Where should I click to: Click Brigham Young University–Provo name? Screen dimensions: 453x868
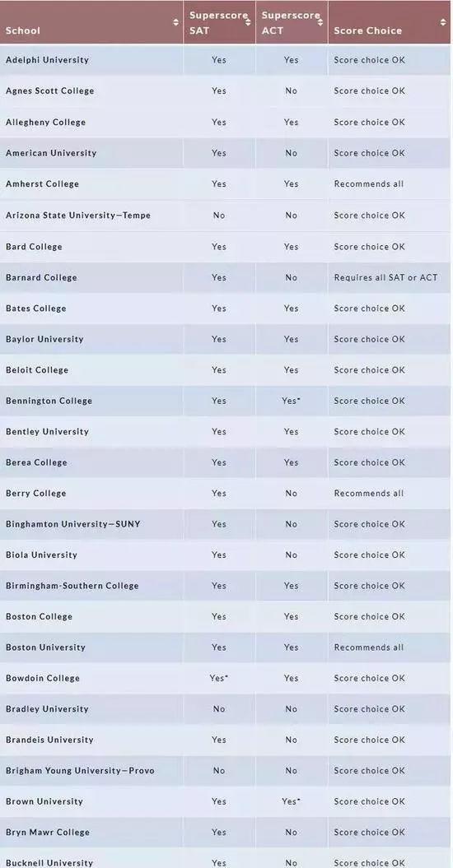pyautogui.click(x=80, y=771)
